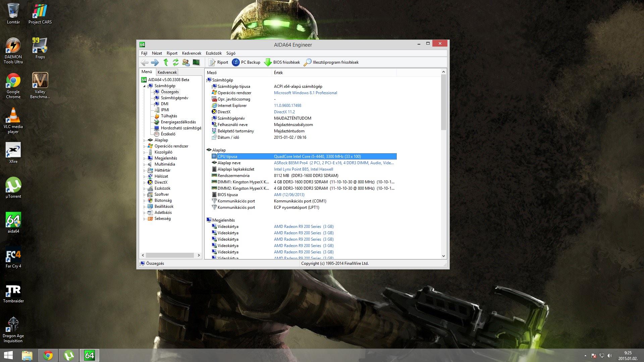Open VLC media player desktop icon

pos(13,121)
